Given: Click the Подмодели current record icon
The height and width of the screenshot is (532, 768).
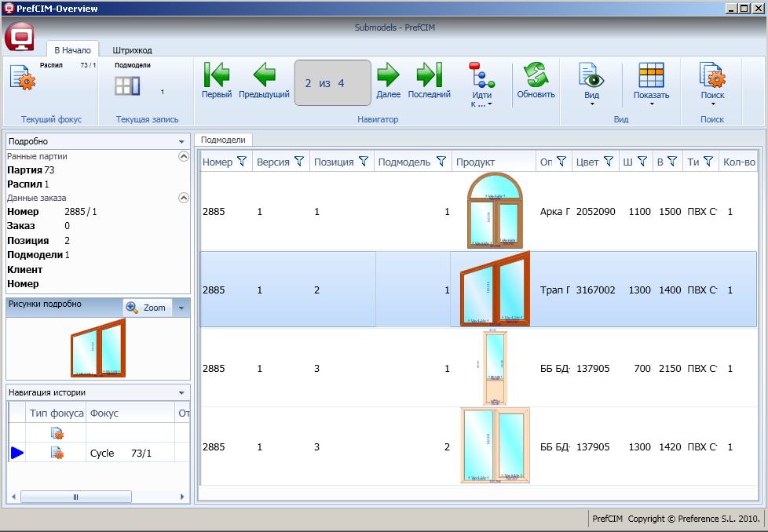Looking at the screenshot, I should click(127, 86).
